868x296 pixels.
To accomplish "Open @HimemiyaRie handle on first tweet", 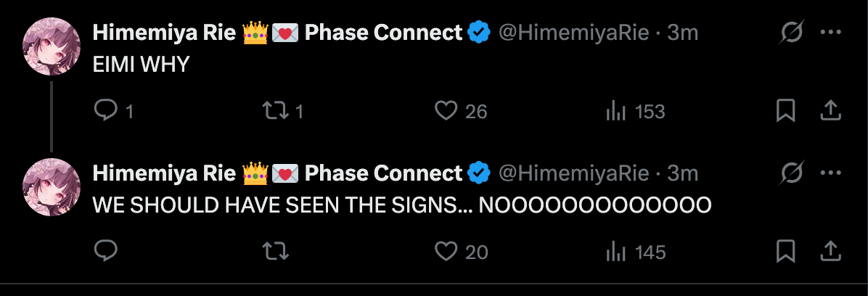I will coord(573,33).
